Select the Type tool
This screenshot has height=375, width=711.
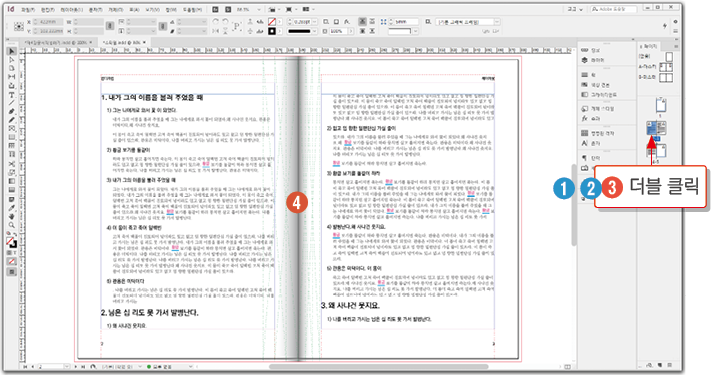(12, 95)
